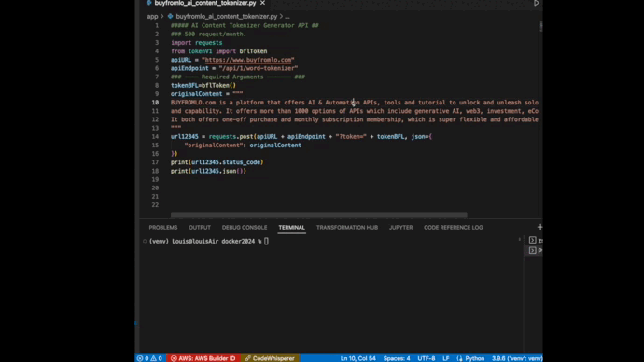The image size is (644, 362).
Task: Click the AWS Builder ID status item
Action: coord(203,358)
